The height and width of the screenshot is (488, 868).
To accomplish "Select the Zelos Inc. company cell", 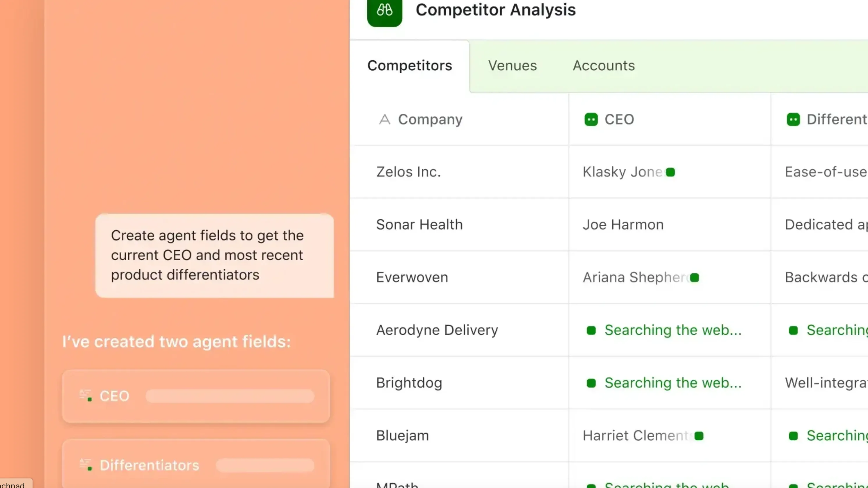I will pyautogui.click(x=408, y=172).
